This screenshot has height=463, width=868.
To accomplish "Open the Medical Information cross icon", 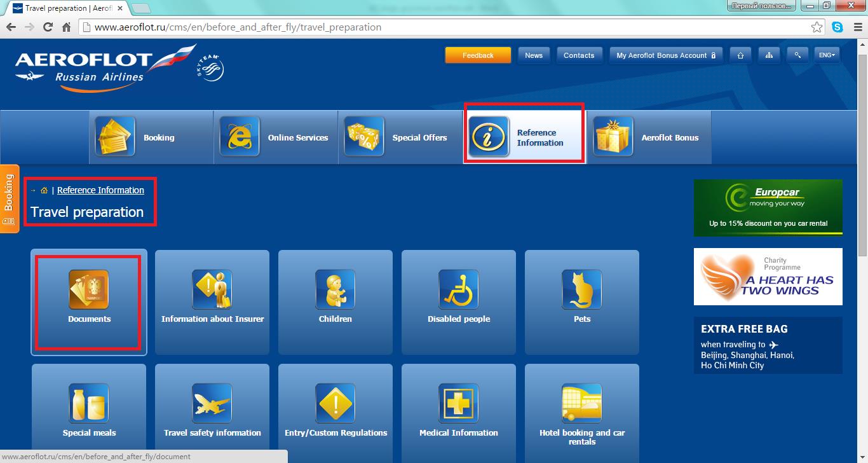I will point(459,403).
